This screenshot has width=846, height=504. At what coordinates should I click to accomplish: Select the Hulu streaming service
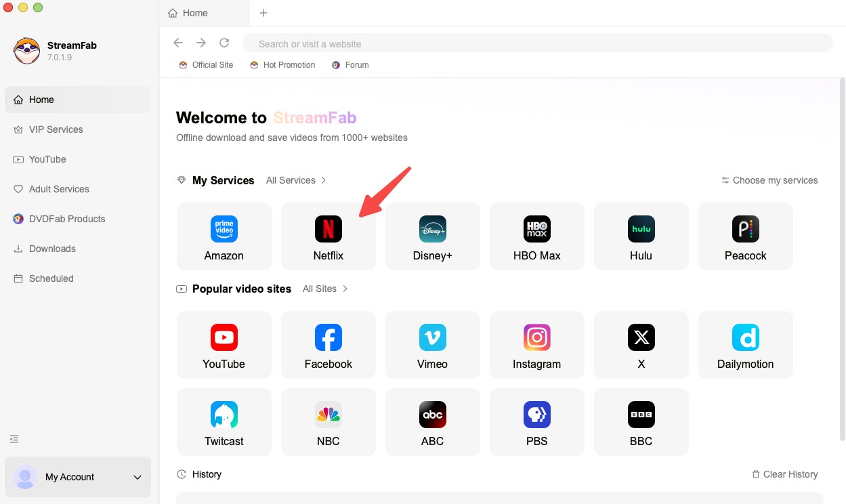click(x=641, y=236)
